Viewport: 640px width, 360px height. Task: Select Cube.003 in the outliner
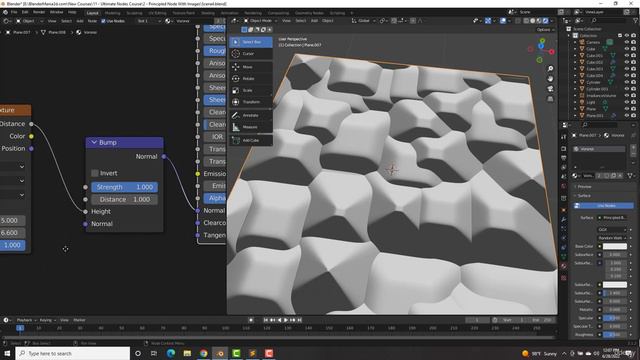[594, 69]
